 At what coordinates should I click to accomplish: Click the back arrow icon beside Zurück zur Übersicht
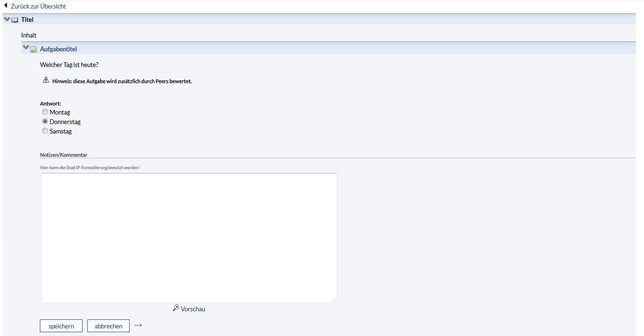tap(6, 6)
